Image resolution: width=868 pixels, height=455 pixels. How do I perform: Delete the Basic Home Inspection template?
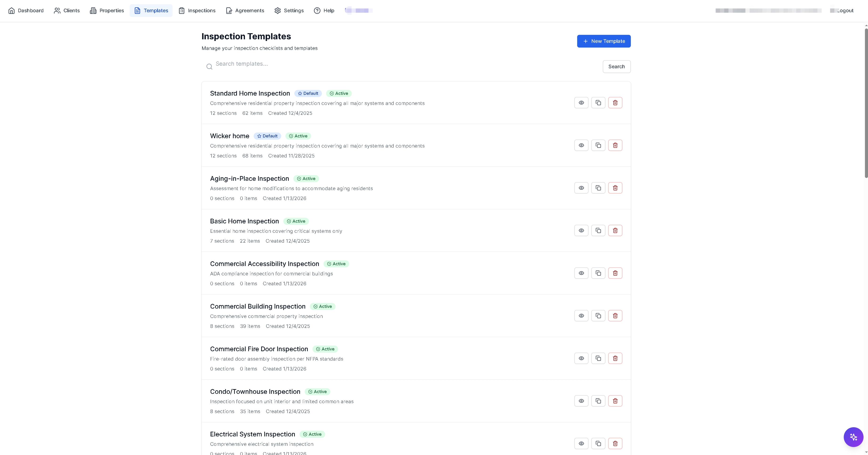pos(615,230)
